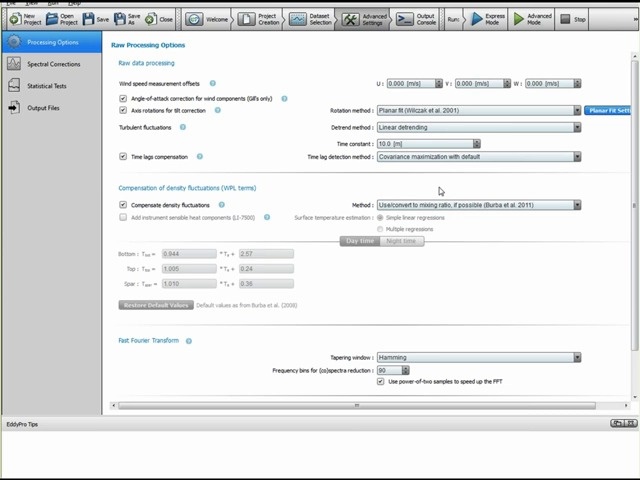Open help for angle-of-attack correction

click(284, 98)
